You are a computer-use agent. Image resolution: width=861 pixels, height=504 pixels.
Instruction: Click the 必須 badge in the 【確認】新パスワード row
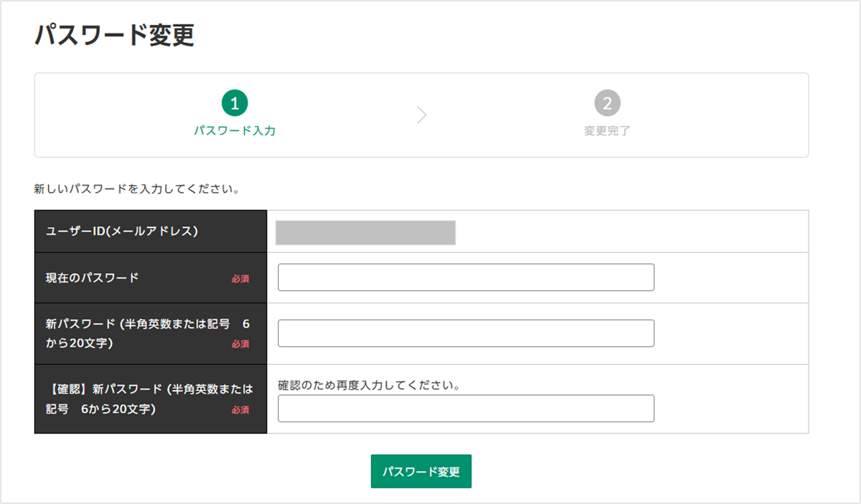click(x=240, y=410)
